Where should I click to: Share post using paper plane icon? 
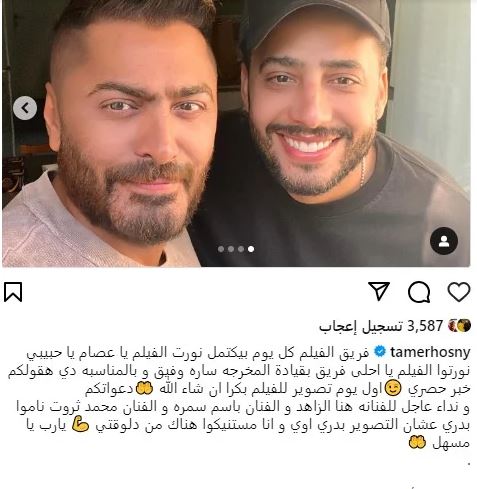(379, 291)
